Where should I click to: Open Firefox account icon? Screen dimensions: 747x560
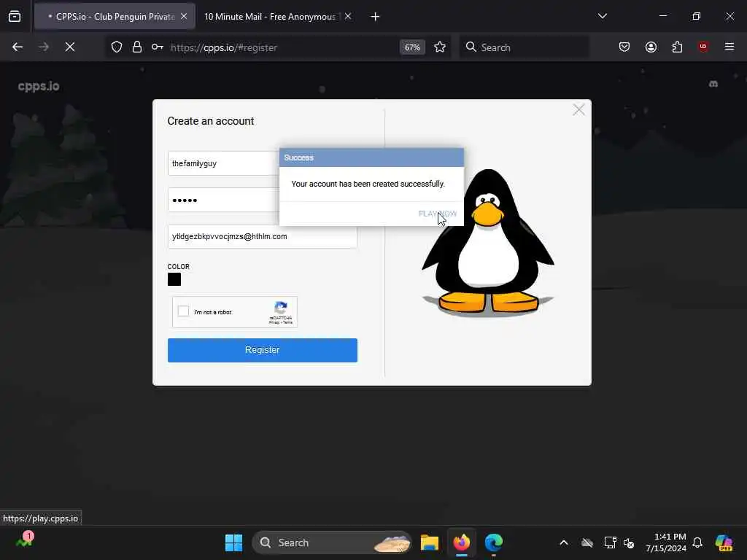[651, 47]
